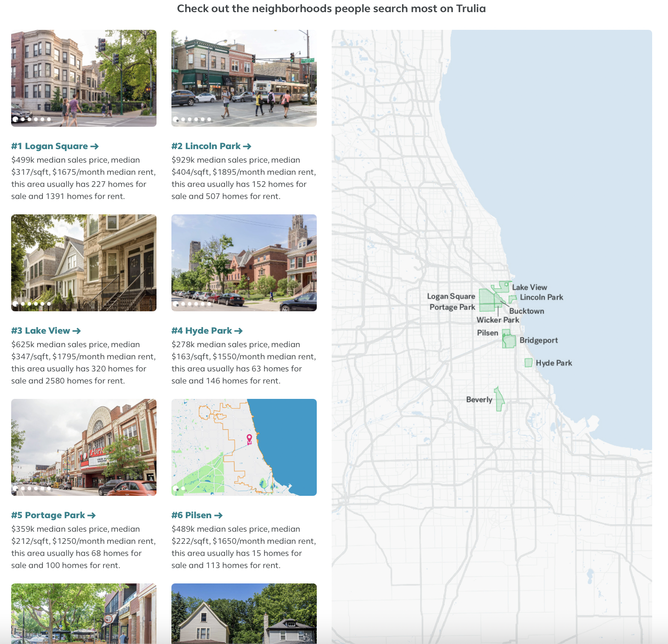Click the Beverly map label

[x=479, y=400]
